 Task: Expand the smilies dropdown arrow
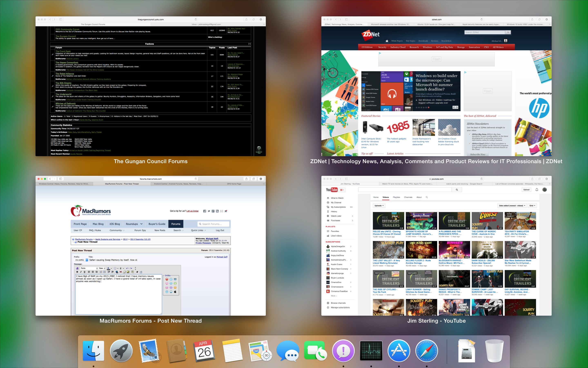118,268
